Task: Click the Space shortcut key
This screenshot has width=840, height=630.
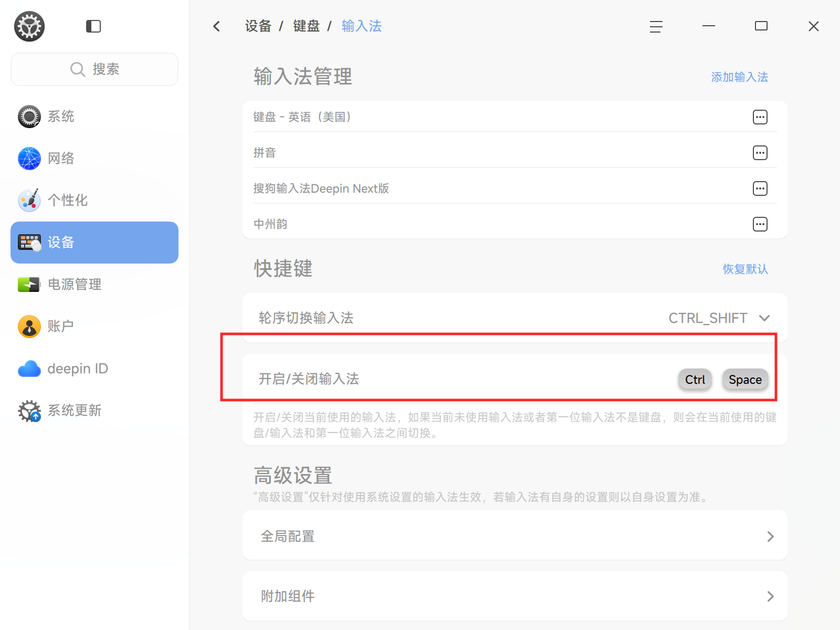Action: (745, 380)
